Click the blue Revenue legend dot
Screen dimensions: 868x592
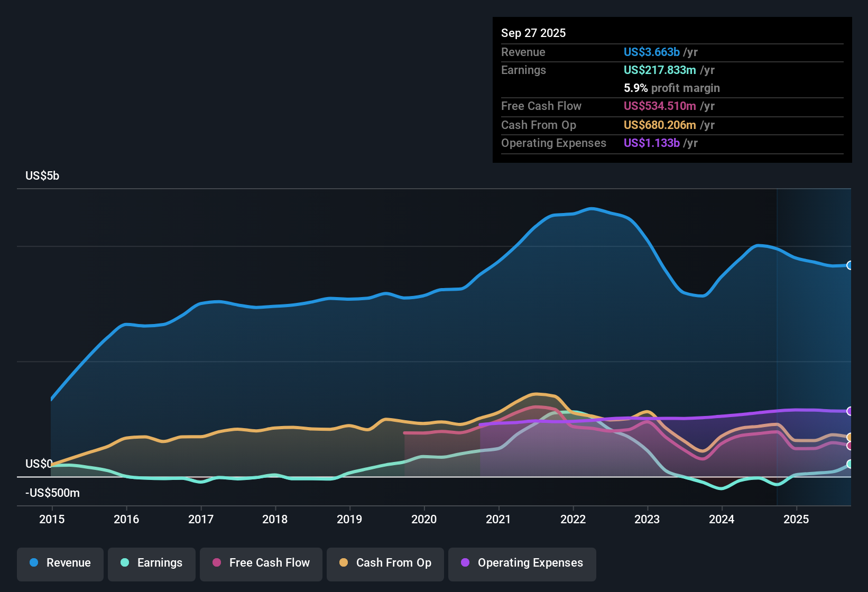(34, 562)
